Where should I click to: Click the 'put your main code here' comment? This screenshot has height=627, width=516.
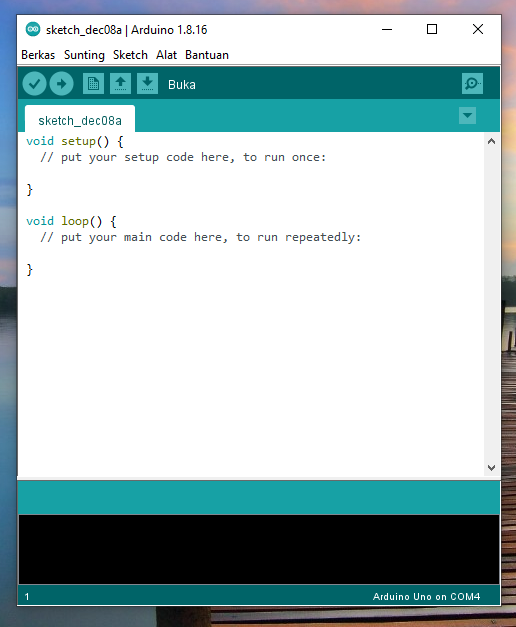201,237
